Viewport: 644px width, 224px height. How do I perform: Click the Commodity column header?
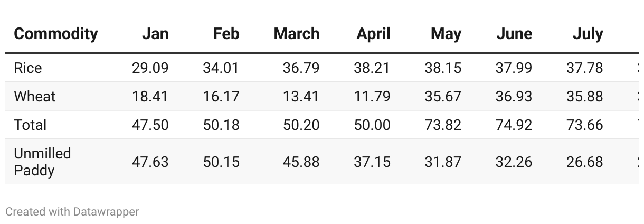click(x=56, y=34)
